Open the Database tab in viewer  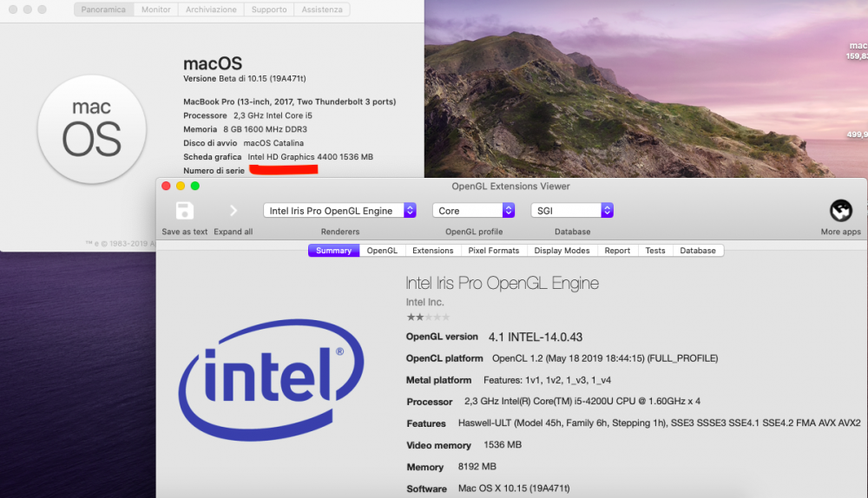698,251
